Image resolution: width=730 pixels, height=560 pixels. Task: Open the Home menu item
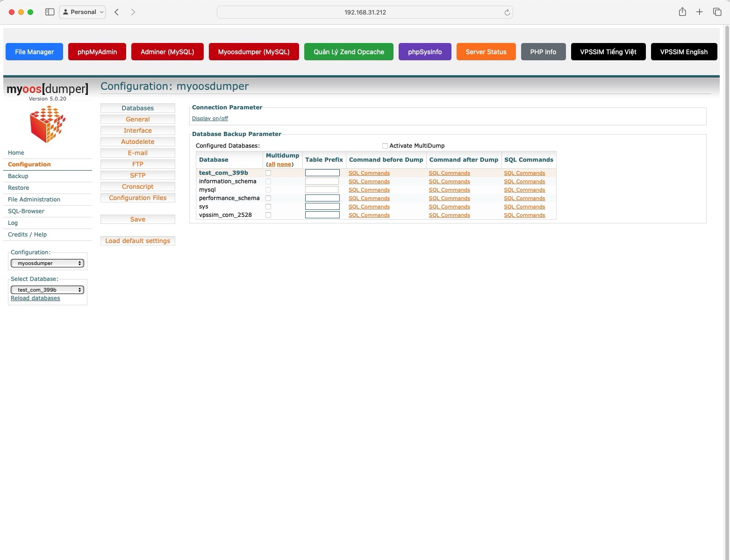point(16,153)
